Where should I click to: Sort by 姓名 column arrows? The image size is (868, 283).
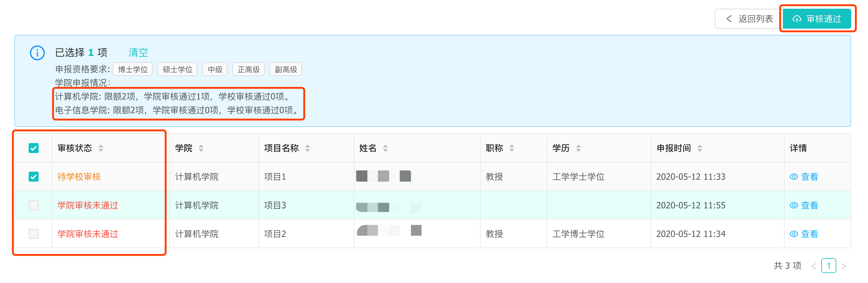click(385, 148)
